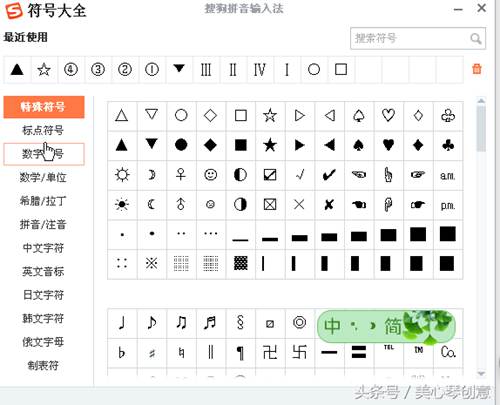The image size is (500, 405).
Task: Open the 制表符 category
Action: coord(43,366)
